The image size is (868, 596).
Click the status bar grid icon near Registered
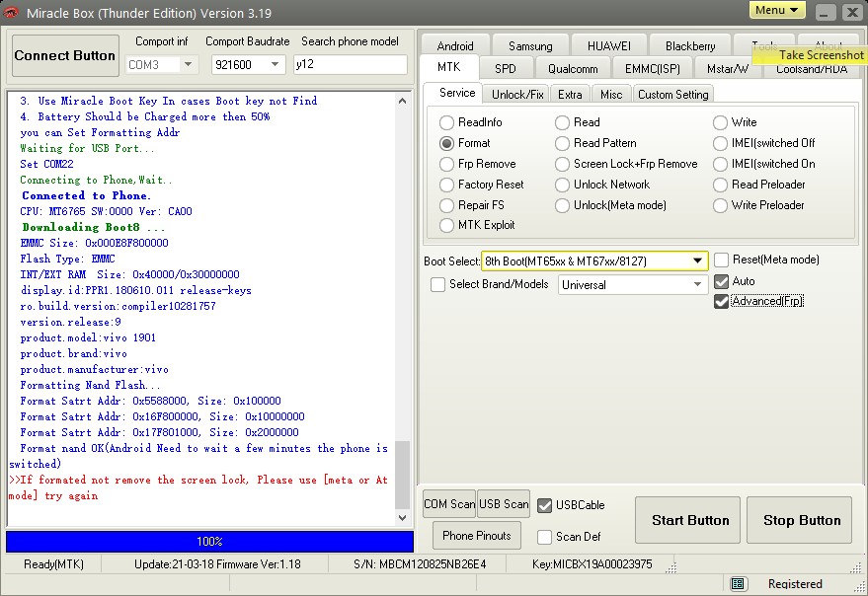coord(737,584)
